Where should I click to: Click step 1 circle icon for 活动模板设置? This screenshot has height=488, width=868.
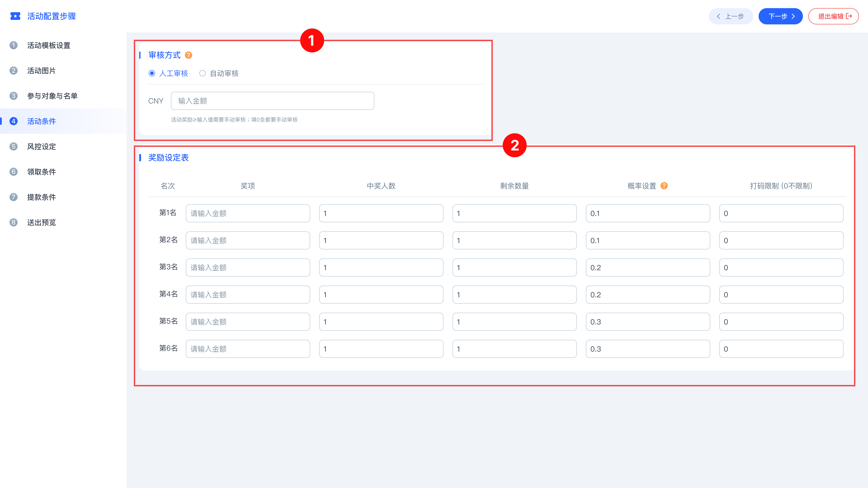click(x=13, y=45)
